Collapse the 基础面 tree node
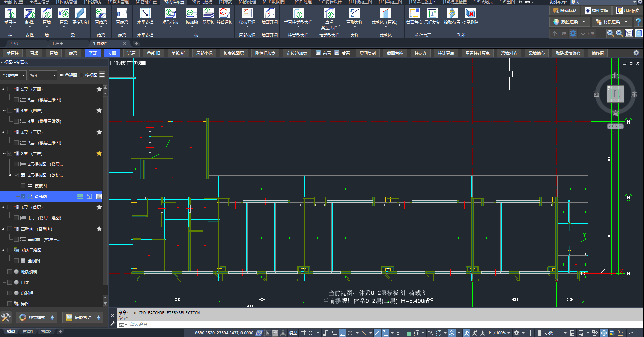Viewport: 644px width, 337px height. [3, 229]
